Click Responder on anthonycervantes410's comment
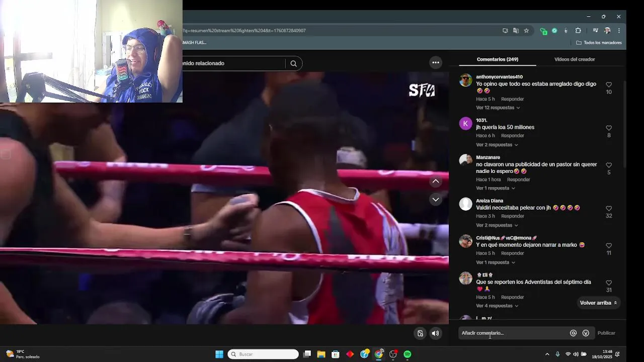Viewport: 644px width, 362px height. coord(513,99)
